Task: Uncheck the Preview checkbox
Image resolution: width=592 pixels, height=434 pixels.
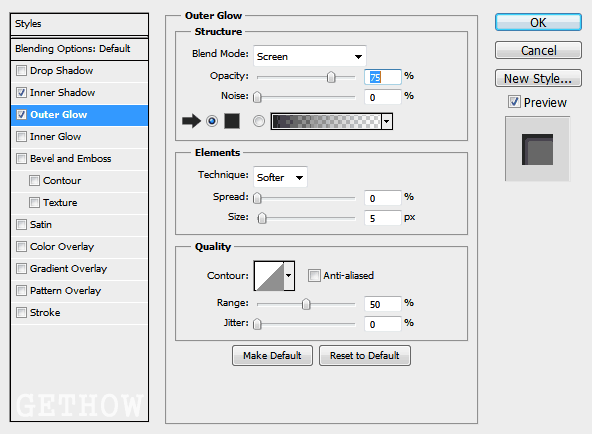Action: pos(514,102)
